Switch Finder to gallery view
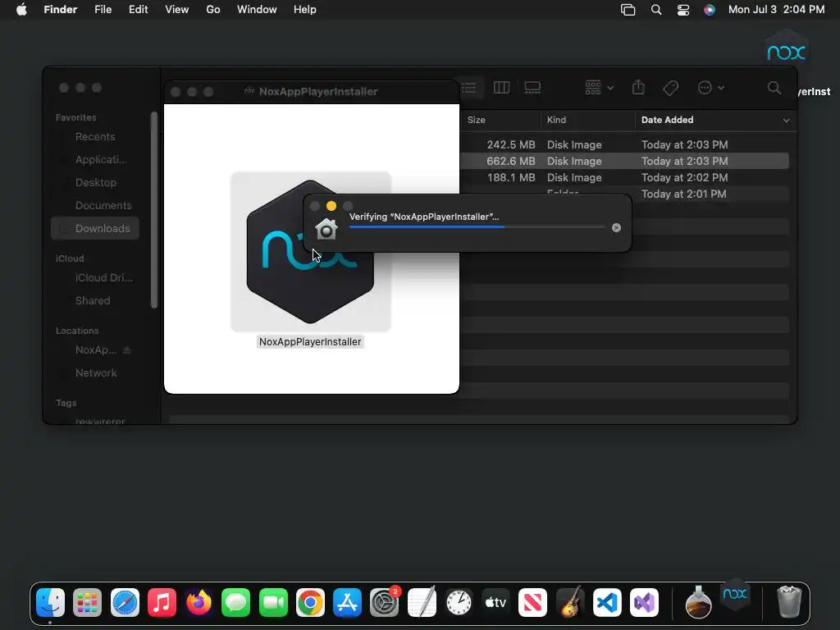 [532, 88]
